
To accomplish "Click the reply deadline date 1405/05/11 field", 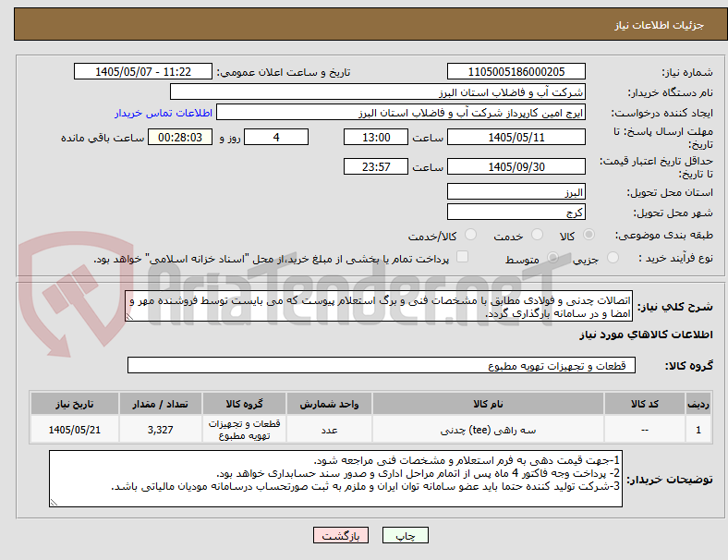I will pyautogui.click(x=516, y=138).
